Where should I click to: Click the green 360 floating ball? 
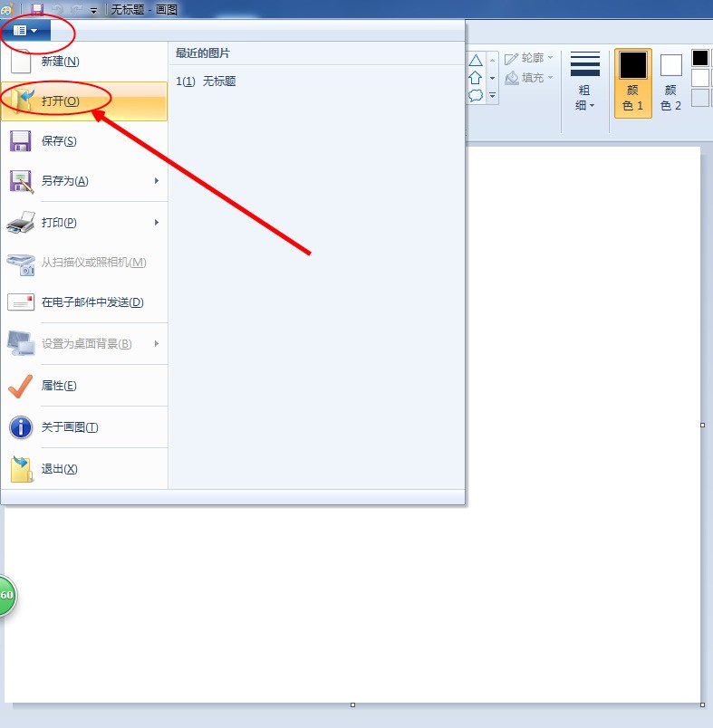point(6,595)
